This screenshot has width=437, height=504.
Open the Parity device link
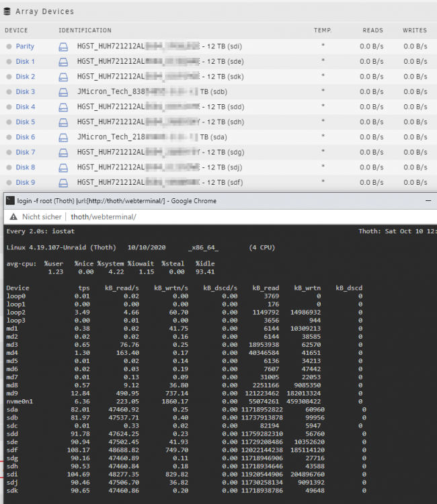click(25, 46)
